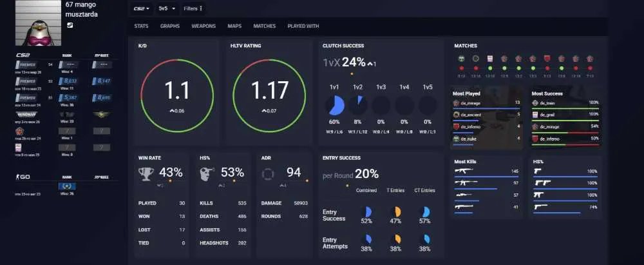Click the nuke map icon in the Matches row
The width and height of the screenshot is (644, 265).
click(461, 59)
